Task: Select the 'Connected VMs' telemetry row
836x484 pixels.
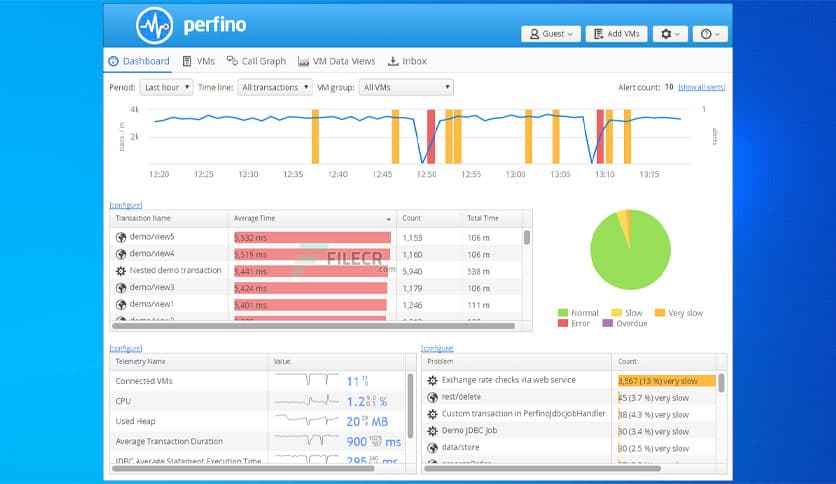Action: (x=260, y=381)
